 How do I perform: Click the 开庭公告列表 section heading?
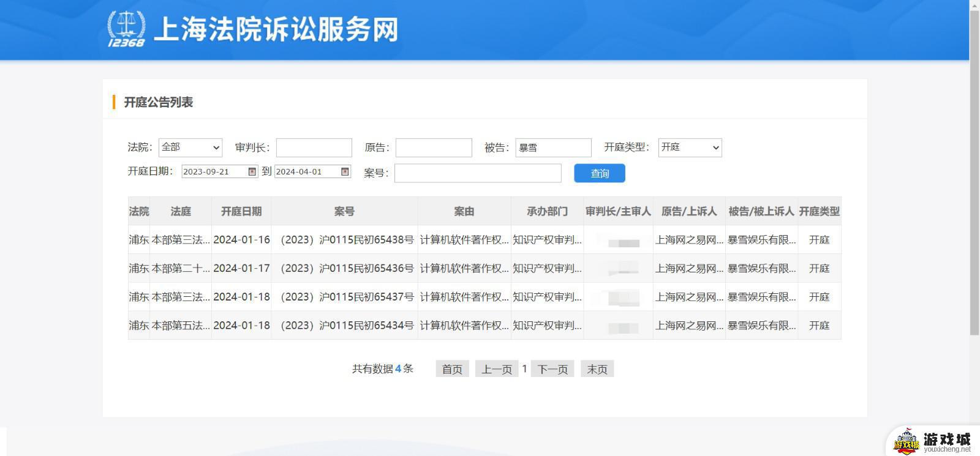[159, 102]
